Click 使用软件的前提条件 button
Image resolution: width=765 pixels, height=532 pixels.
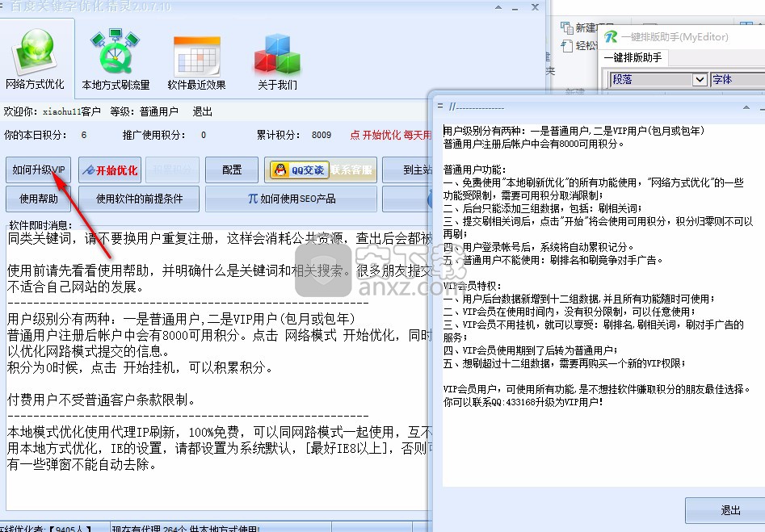pos(139,199)
